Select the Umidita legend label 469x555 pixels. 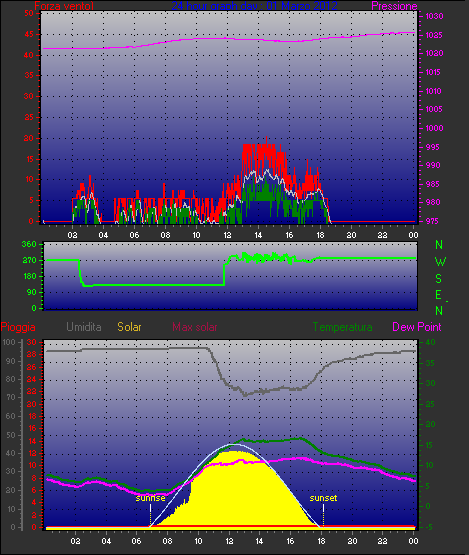click(x=84, y=327)
